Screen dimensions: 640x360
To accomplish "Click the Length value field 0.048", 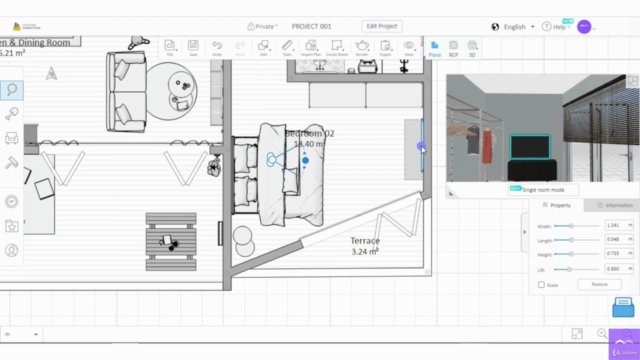I will tap(618, 240).
